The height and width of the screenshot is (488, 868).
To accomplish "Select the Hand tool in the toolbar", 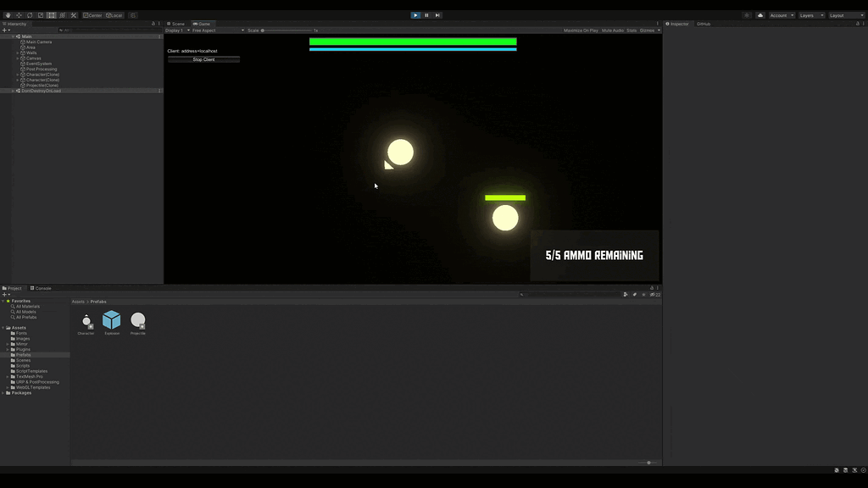I will pyautogui.click(x=8, y=15).
